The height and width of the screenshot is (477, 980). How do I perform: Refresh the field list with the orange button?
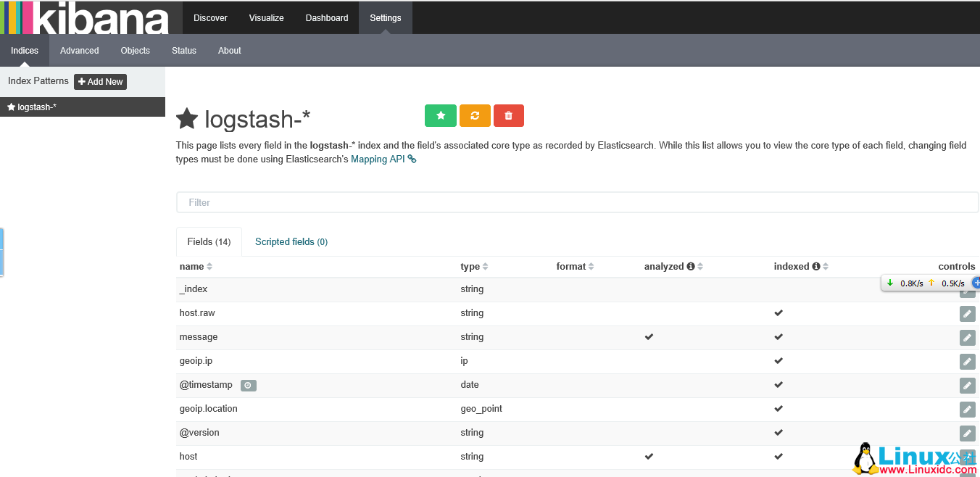(x=475, y=115)
